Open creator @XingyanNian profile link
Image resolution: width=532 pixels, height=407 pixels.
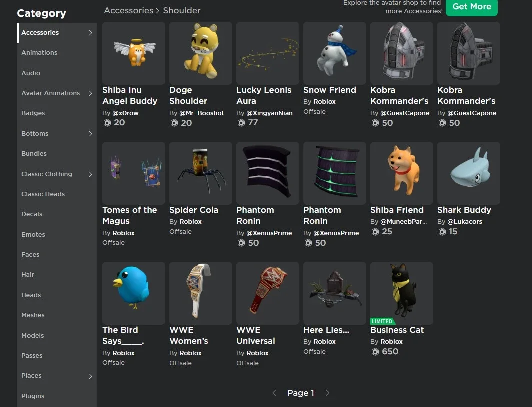click(269, 113)
